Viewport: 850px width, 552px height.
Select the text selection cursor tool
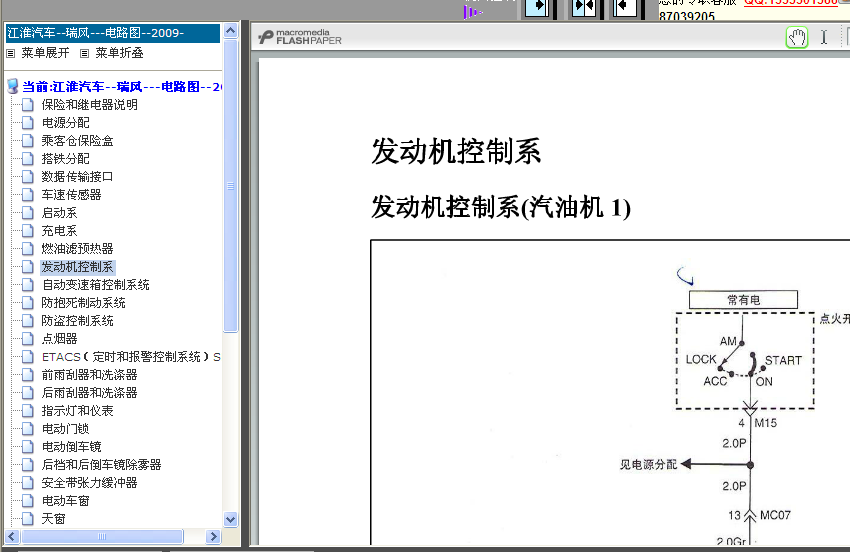[x=823, y=37]
